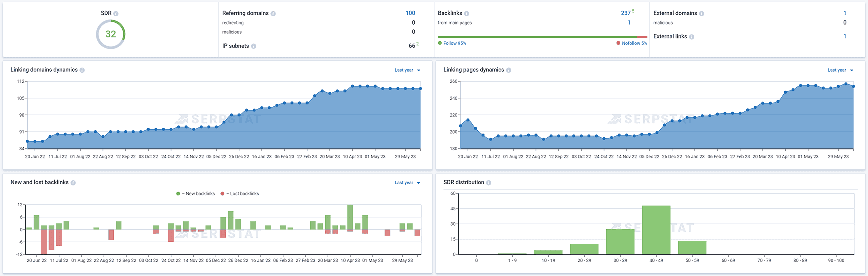Show the External domains help icon
The width and height of the screenshot is (868, 276).
pyautogui.click(x=702, y=14)
